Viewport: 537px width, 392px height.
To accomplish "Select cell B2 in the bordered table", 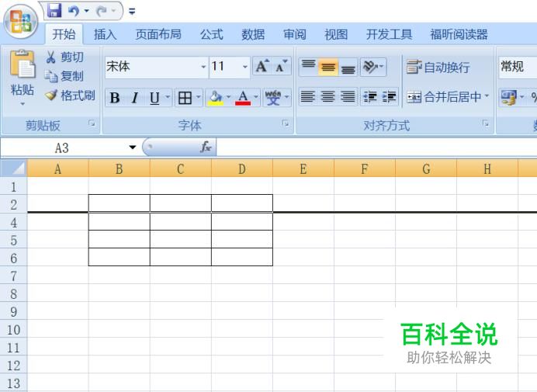I will (120, 203).
